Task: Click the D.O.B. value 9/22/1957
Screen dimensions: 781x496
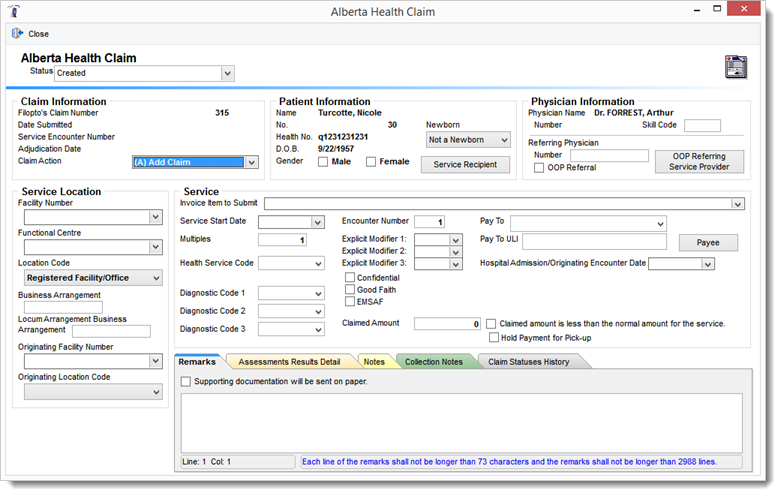Action: point(336,149)
